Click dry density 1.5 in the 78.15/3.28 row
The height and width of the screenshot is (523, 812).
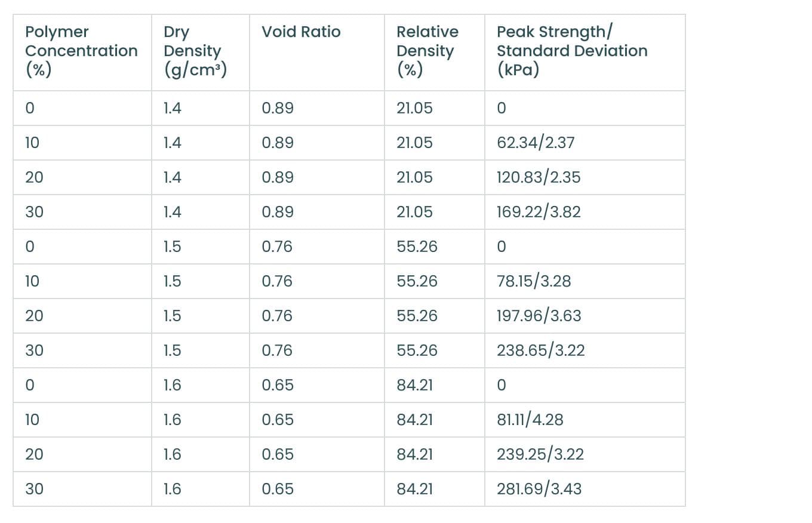click(172, 281)
